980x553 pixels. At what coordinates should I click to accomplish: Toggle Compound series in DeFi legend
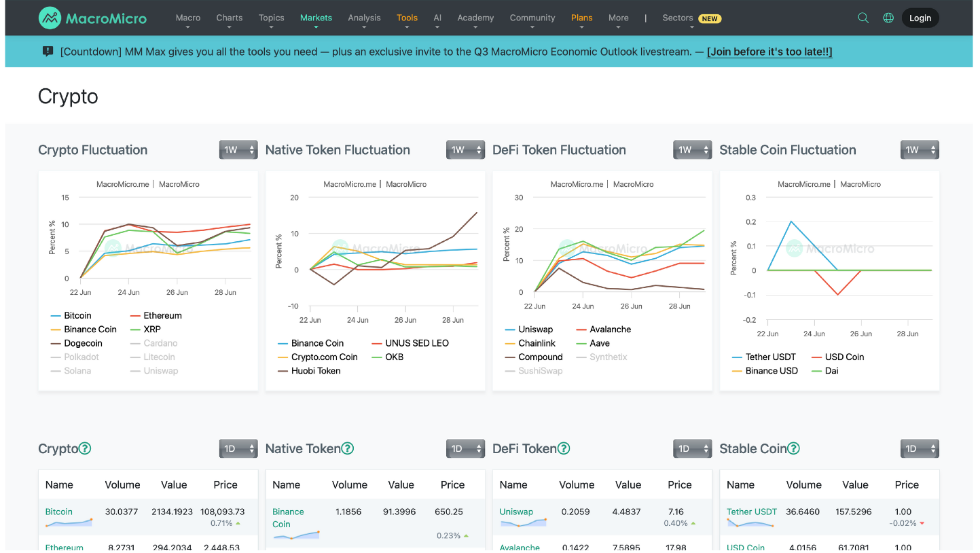click(534, 357)
